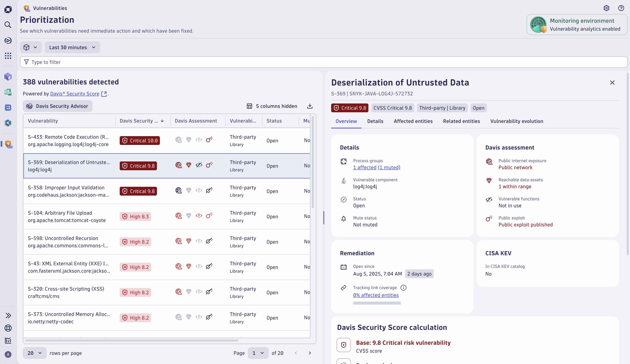
Task: Open the page number dropdown
Action: click(x=258, y=353)
